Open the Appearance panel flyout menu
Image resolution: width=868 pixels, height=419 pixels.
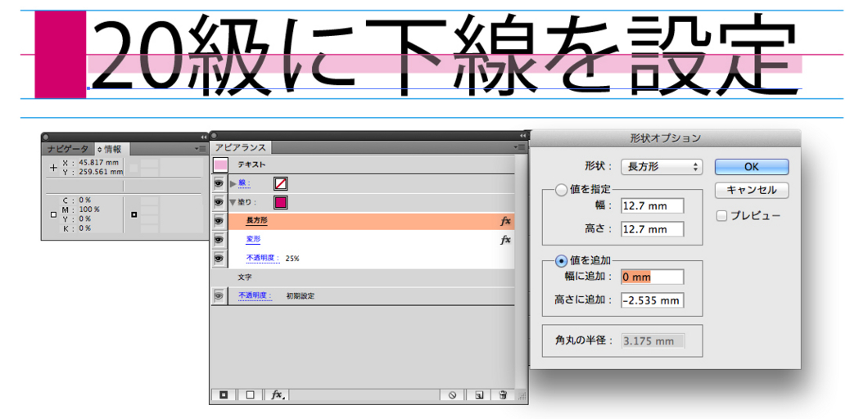pyautogui.click(x=520, y=147)
